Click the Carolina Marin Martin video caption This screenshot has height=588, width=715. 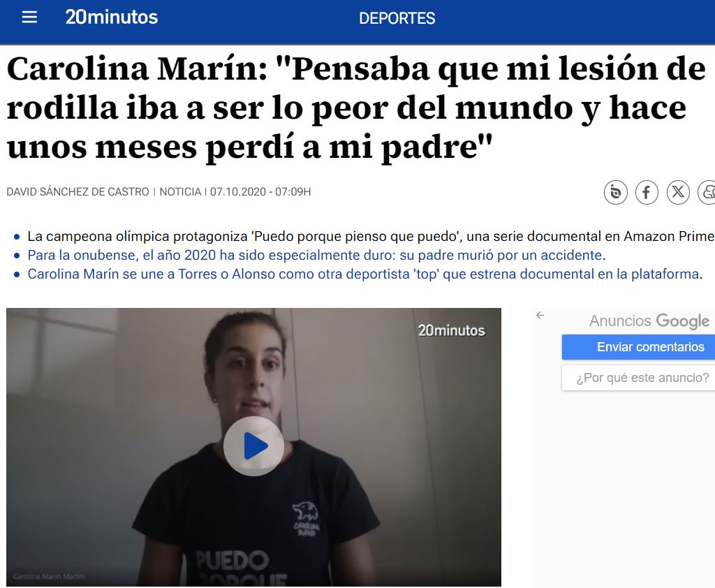(x=49, y=576)
